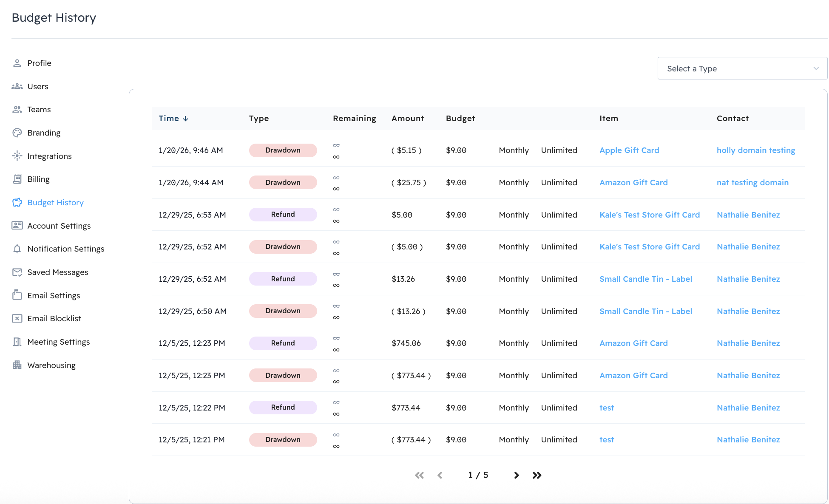
Task: Open holly domain testing contact link
Action: pyautogui.click(x=755, y=150)
